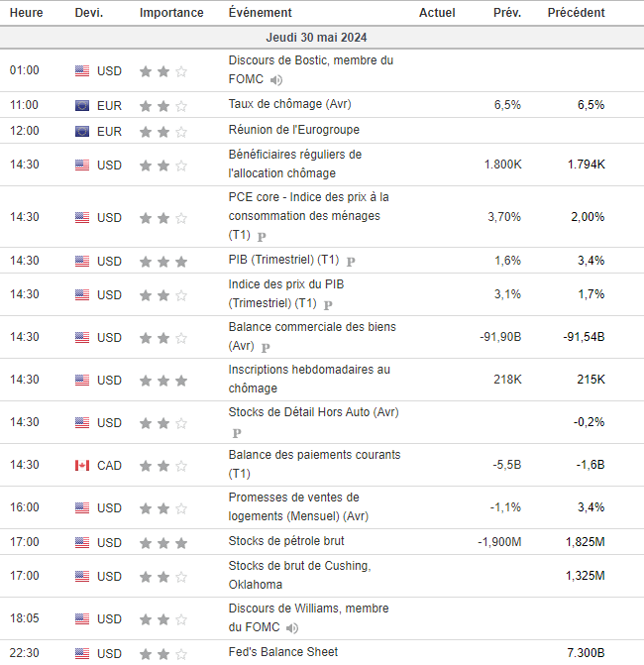Image resolution: width=644 pixels, height=665 pixels.
Task: Open Stocks de brut de Cushing, Oklahoma
Action: (x=299, y=575)
